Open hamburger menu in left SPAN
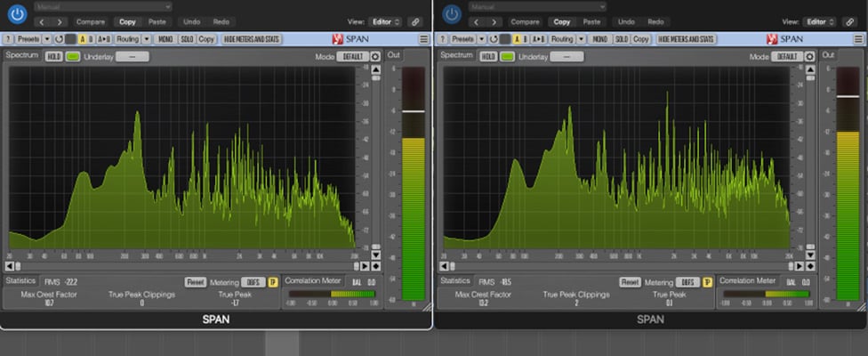Screen dimensions: 868x356 coord(424,39)
